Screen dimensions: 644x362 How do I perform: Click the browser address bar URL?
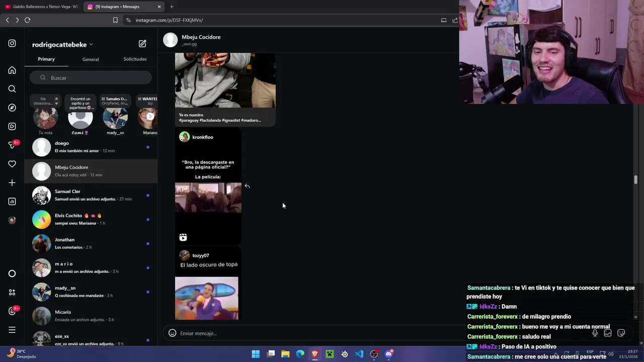[x=170, y=20]
